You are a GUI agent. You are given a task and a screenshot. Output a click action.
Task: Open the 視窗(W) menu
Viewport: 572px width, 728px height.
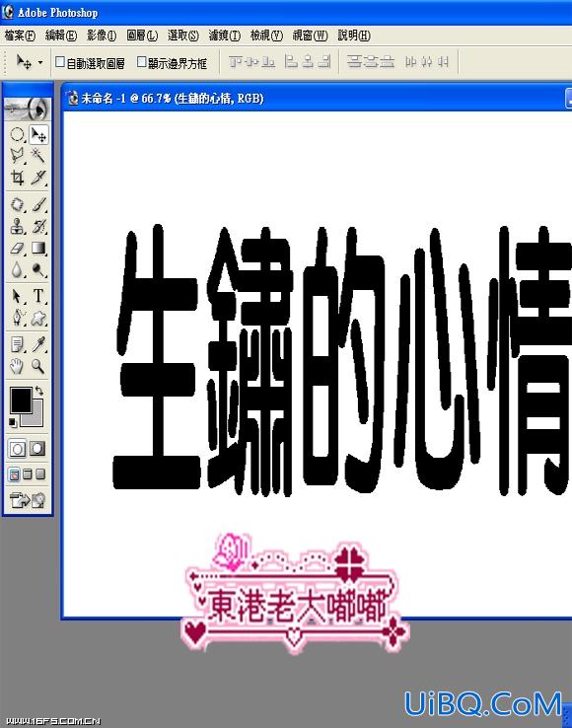click(310, 36)
